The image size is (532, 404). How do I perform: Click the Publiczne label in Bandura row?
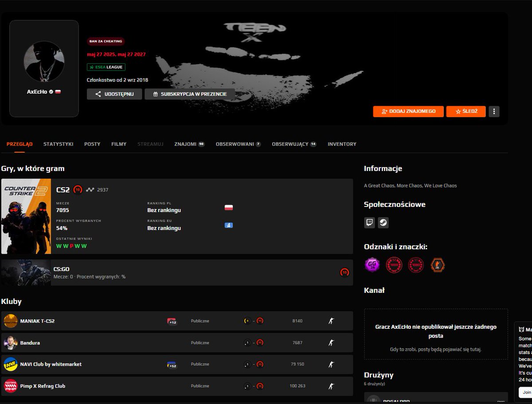click(x=200, y=342)
